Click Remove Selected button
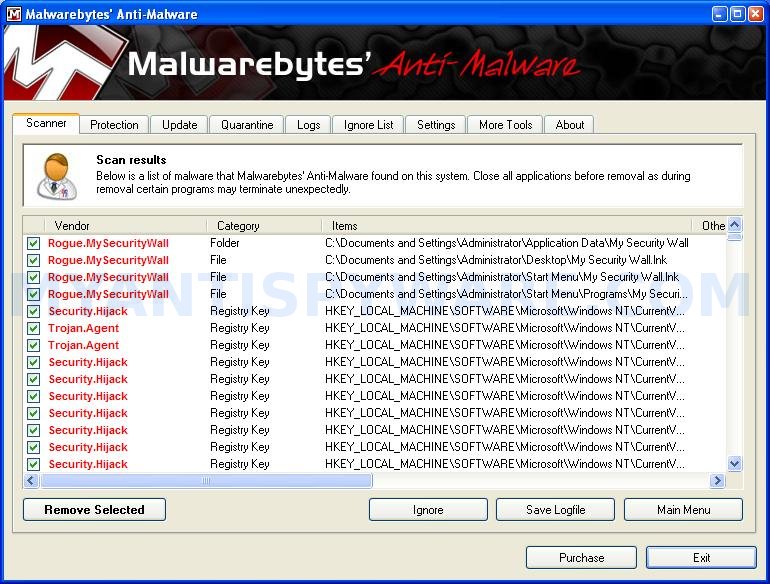770x584 pixels. pos(94,510)
